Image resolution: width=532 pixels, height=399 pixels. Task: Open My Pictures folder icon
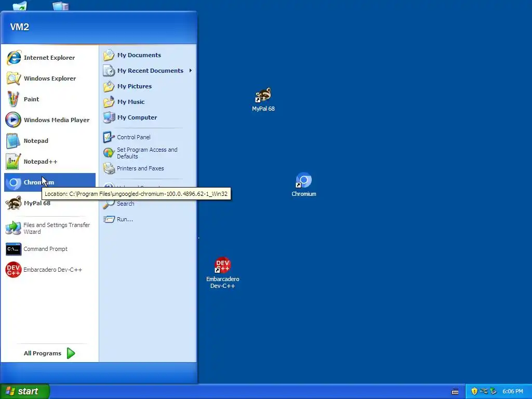tap(109, 86)
